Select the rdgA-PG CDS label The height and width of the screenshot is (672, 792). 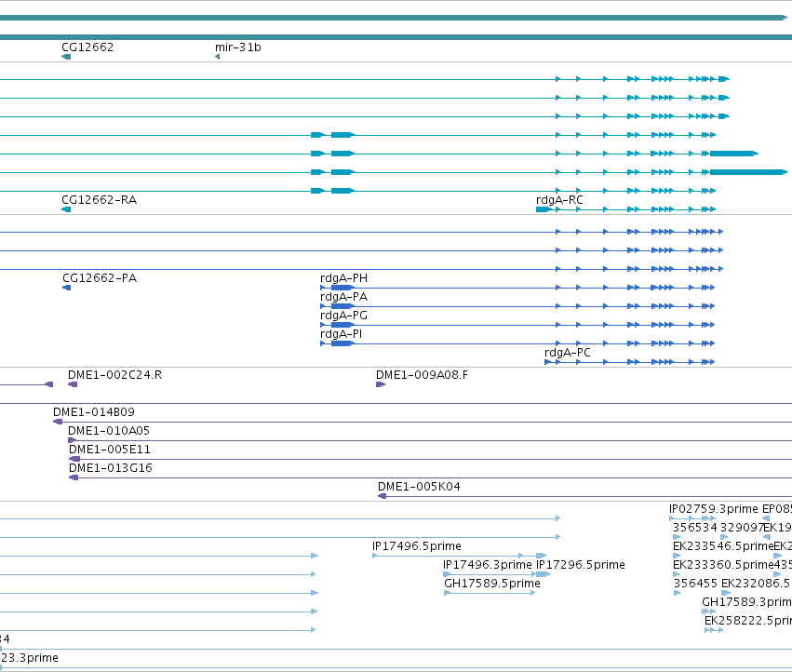(344, 316)
